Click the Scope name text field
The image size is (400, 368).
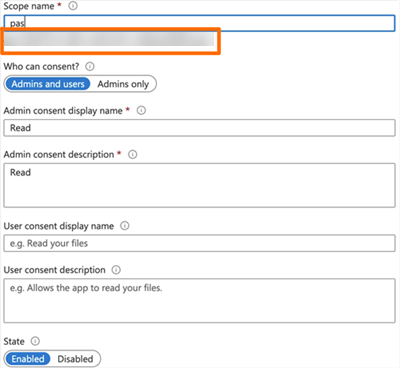coord(199,23)
